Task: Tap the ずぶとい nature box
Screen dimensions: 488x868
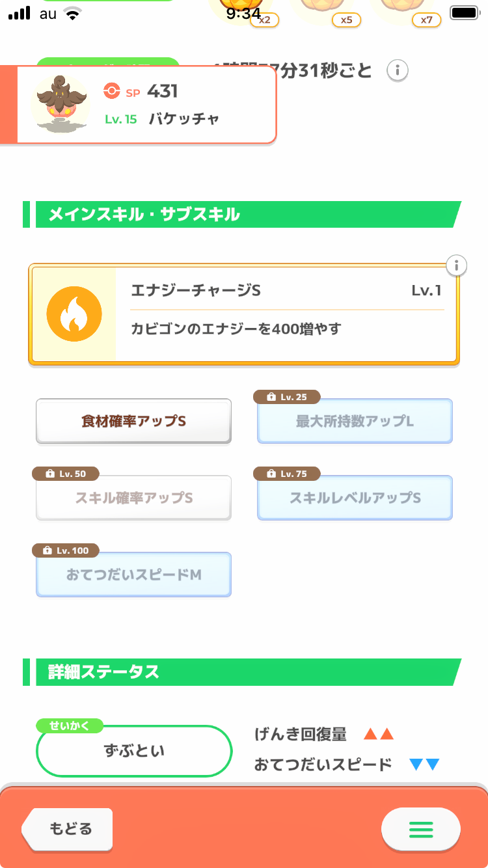Action: point(134,751)
